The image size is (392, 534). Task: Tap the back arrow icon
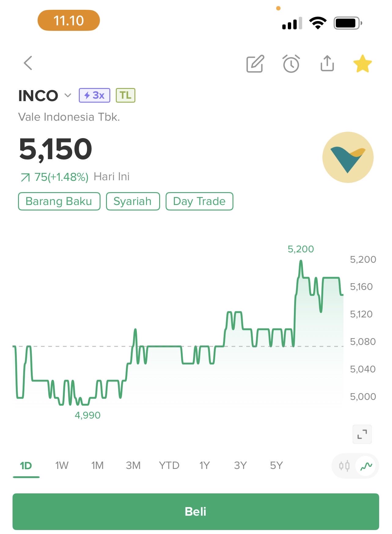point(28,63)
